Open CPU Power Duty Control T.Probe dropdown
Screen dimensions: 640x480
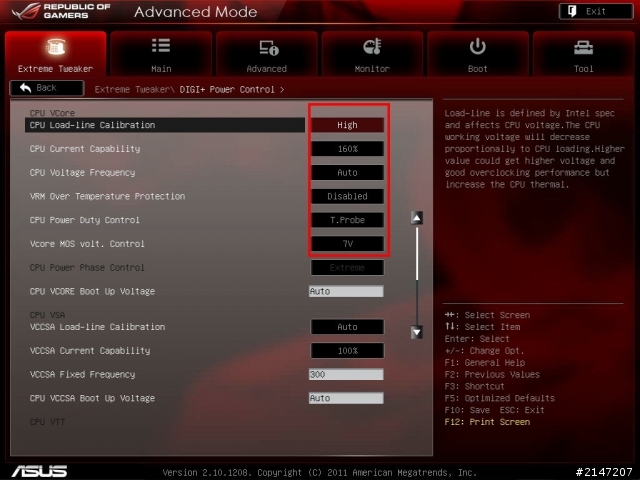(347, 220)
